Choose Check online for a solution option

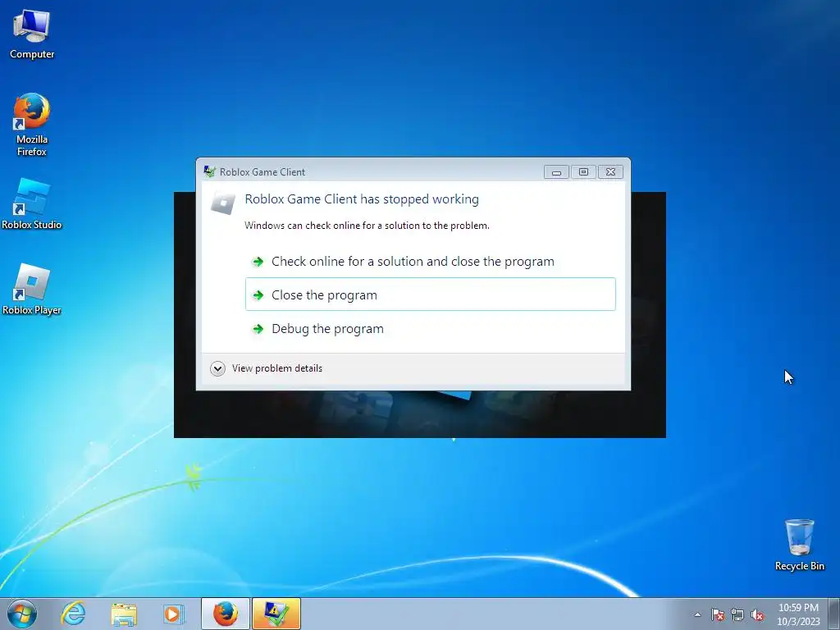click(x=430, y=262)
